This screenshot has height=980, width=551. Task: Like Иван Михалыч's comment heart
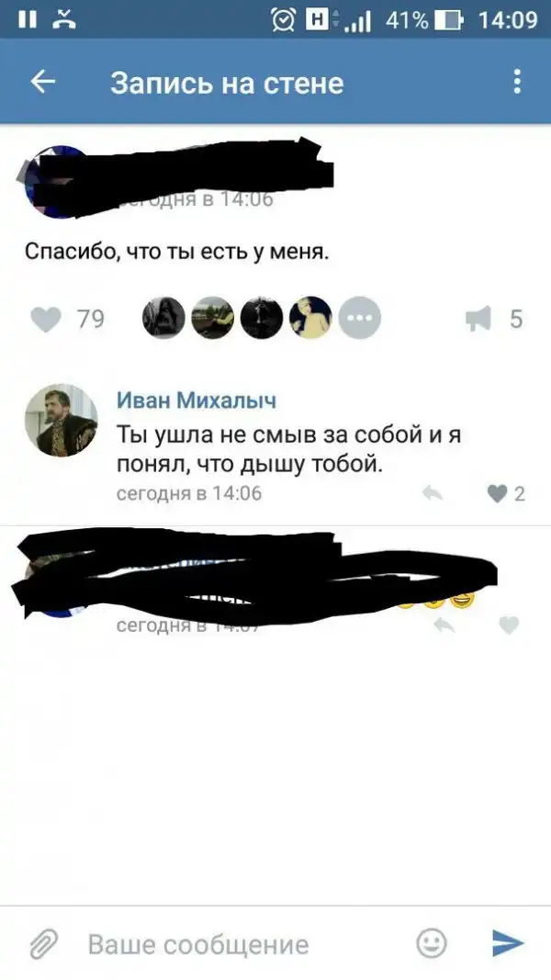click(x=497, y=494)
